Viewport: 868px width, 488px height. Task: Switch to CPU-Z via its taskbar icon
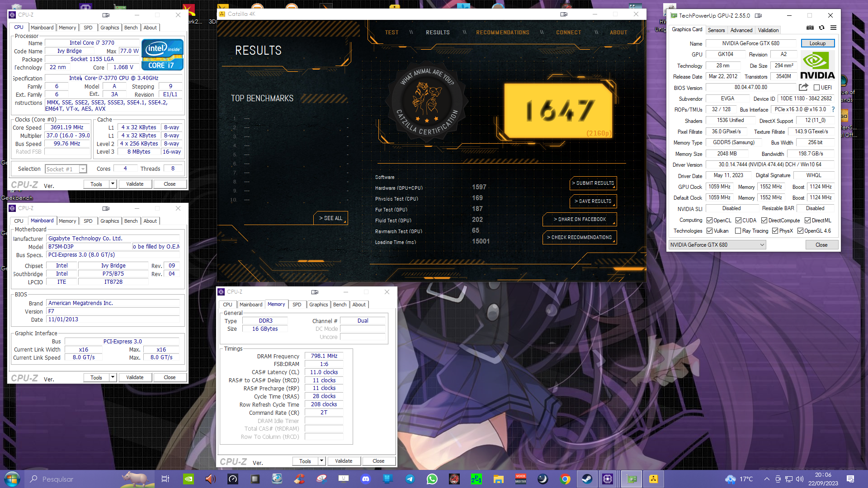click(608, 479)
